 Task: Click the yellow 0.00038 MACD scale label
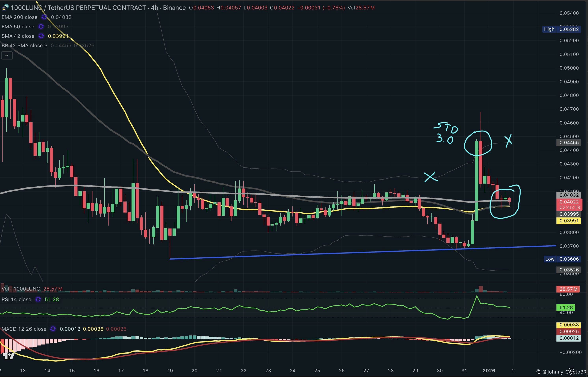(569, 325)
